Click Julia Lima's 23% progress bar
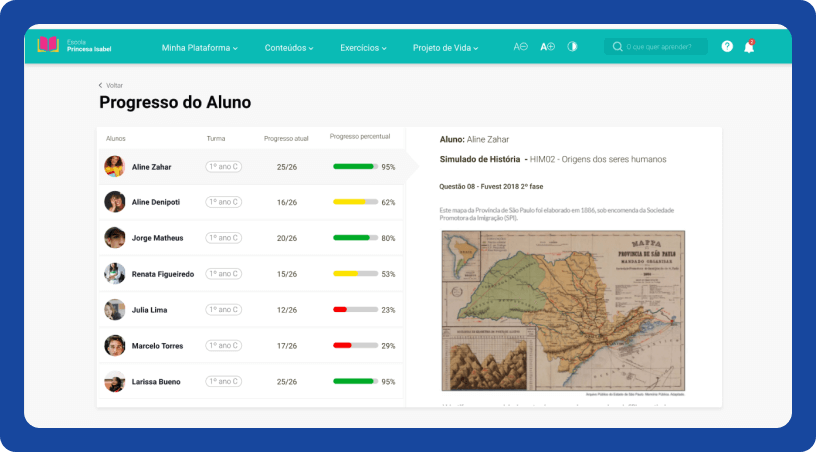Viewport: 816px width, 452px height. [x=355, y=310]
